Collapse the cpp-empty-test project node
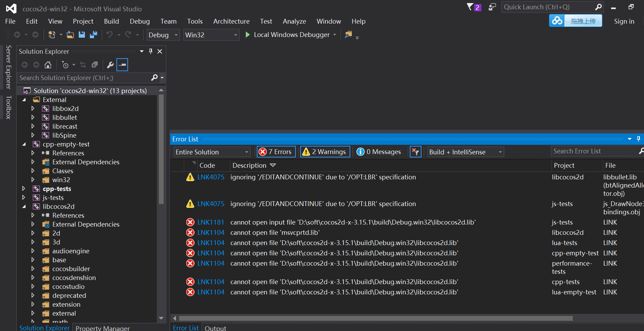The height and width of the screenshot is (331, 644). tap(24, 144)
